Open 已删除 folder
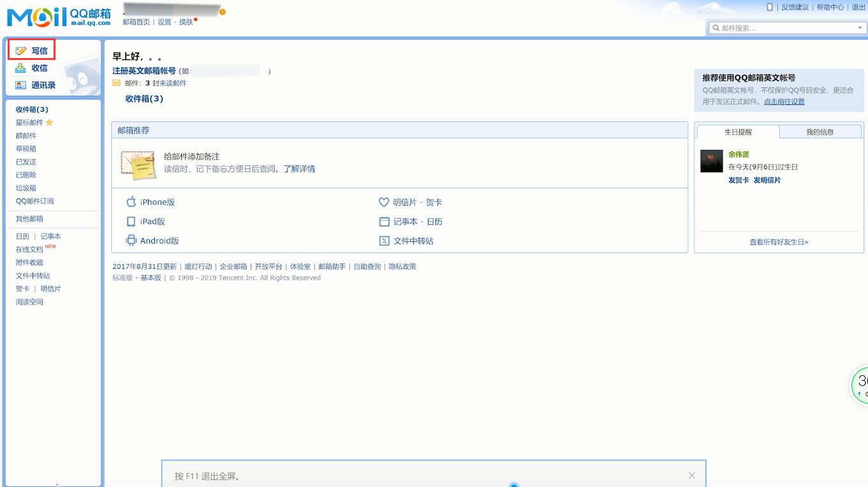868x487 pixels. tap(26, 175)
